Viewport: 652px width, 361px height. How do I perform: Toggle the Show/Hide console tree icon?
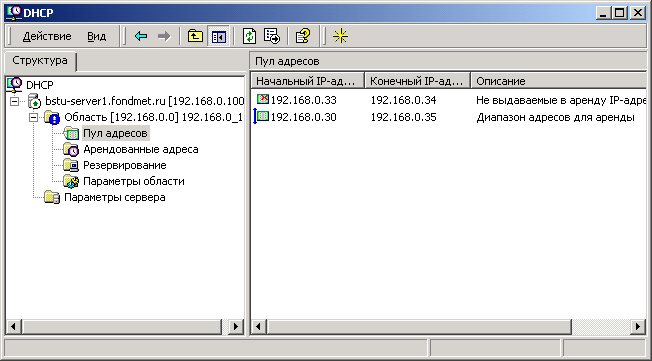[218, 37]
